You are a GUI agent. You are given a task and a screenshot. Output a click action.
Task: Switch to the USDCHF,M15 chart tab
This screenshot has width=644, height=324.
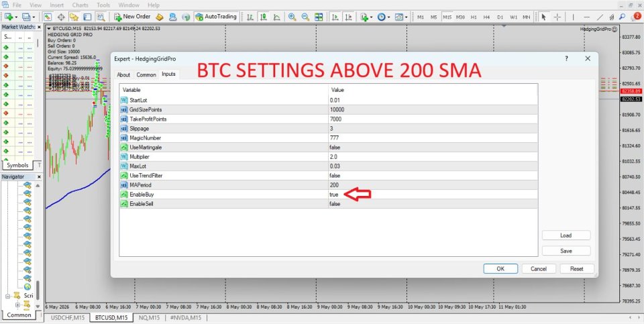[x=68, y=317]
